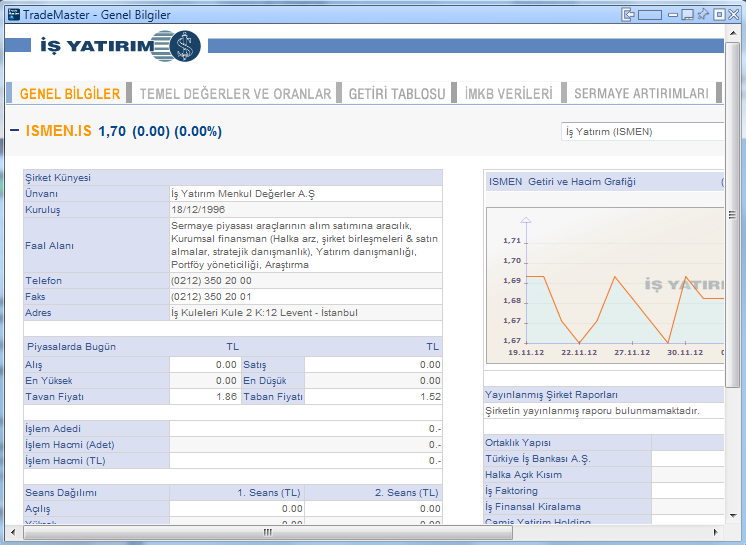
Task: Click the address İş Kuleleri Kule 2 K:12 Levent
Action: coord(264,313)
